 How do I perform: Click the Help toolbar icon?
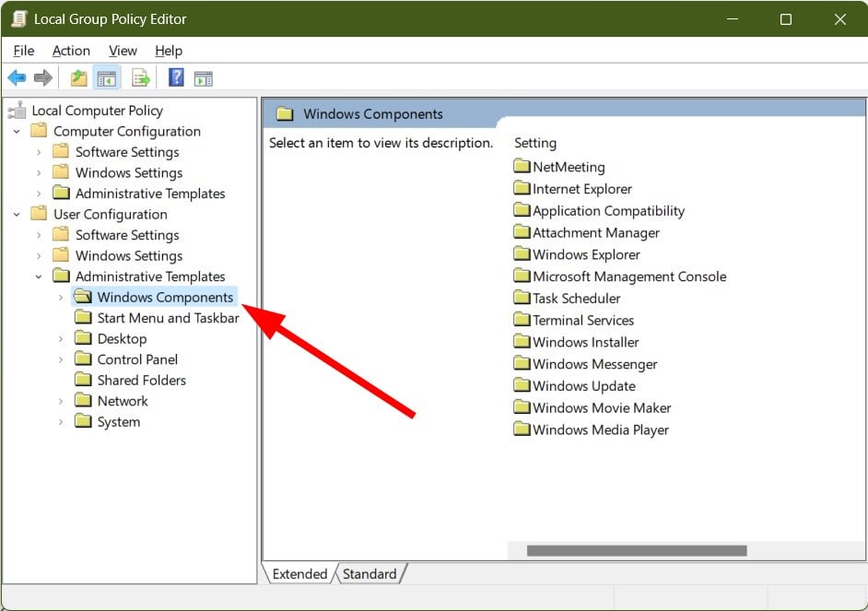coord(175,77)
